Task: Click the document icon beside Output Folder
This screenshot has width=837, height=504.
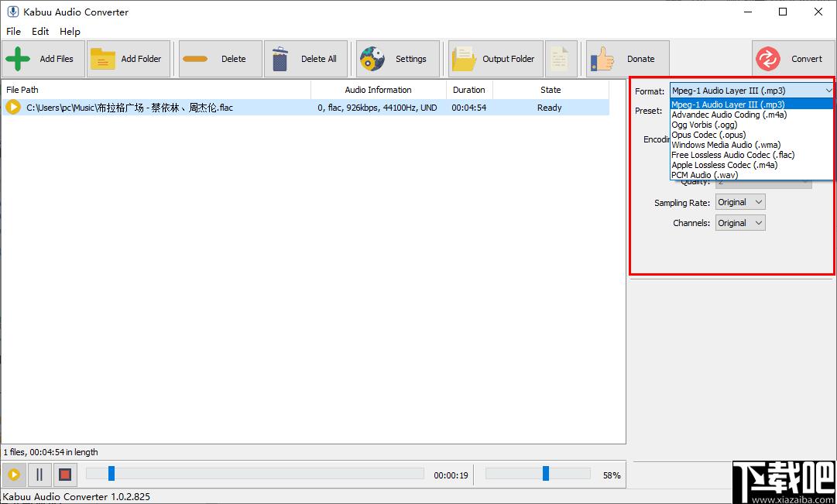Action: [x=561, y=59]
